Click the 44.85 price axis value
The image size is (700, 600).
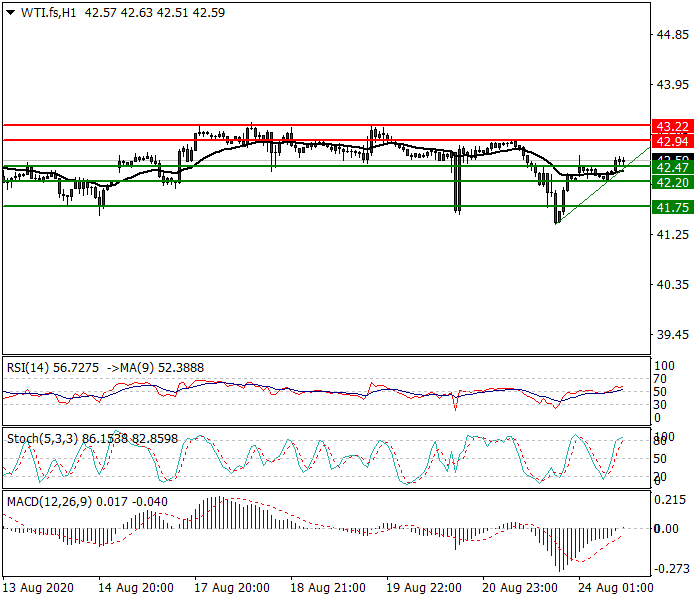(673, 35)
